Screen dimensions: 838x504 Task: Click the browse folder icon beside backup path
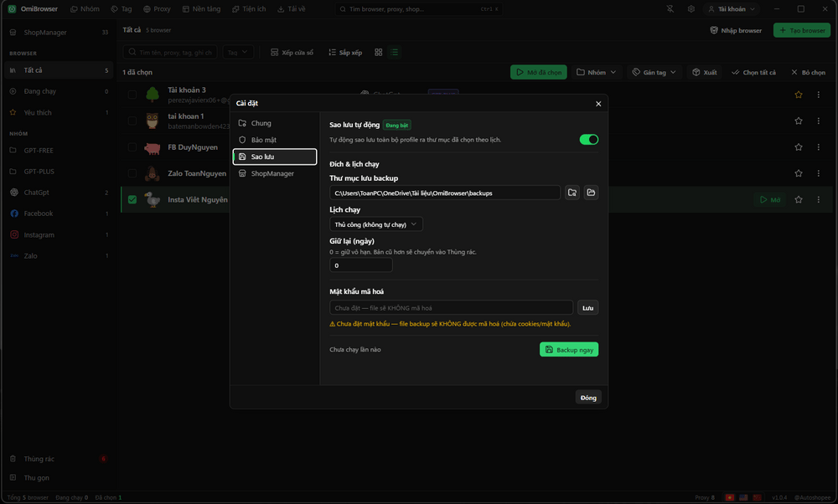click(x=572, y=193)
